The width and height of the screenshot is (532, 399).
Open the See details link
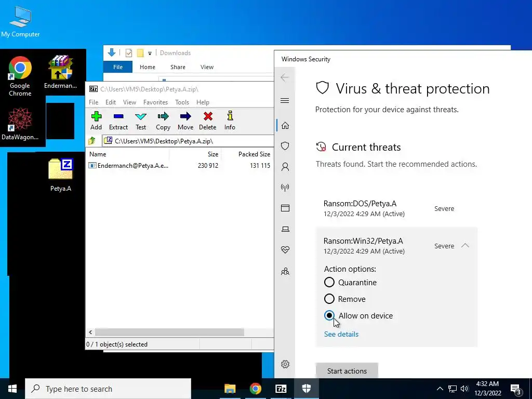341,334
